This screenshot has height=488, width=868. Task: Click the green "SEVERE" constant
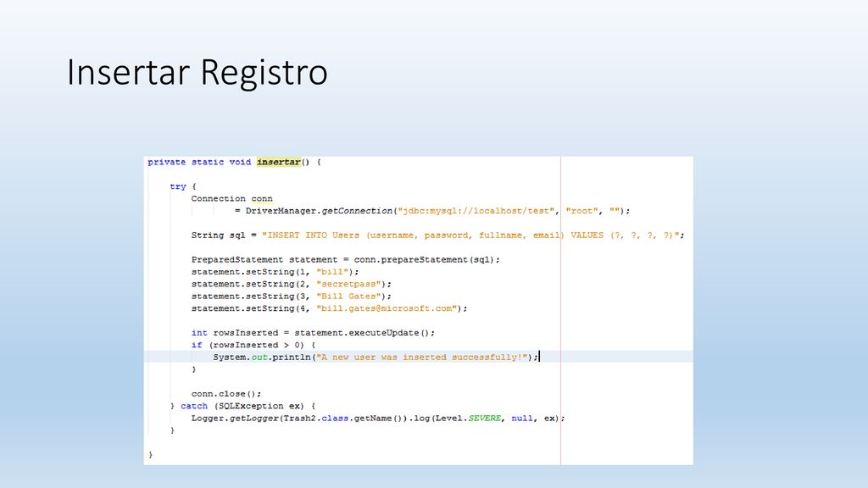pos(485,418)
